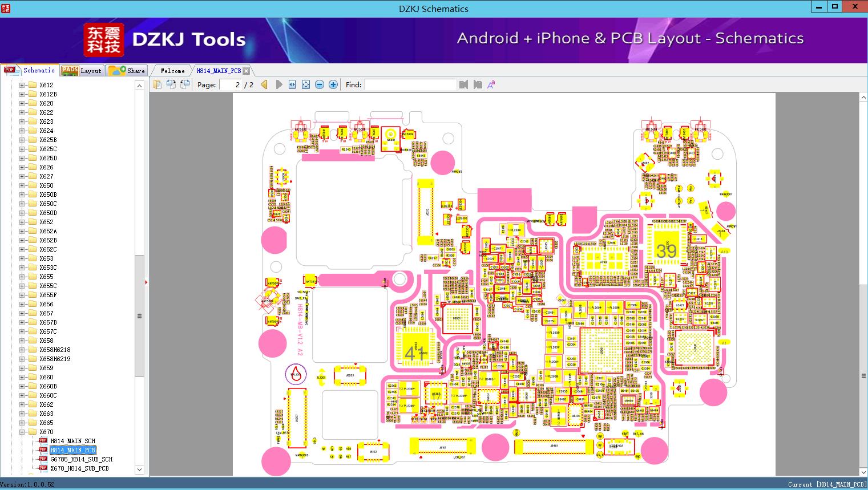Go to next page with right arrow
The width and height of the screenshot is (868, 490).
(x=278, y=84)
